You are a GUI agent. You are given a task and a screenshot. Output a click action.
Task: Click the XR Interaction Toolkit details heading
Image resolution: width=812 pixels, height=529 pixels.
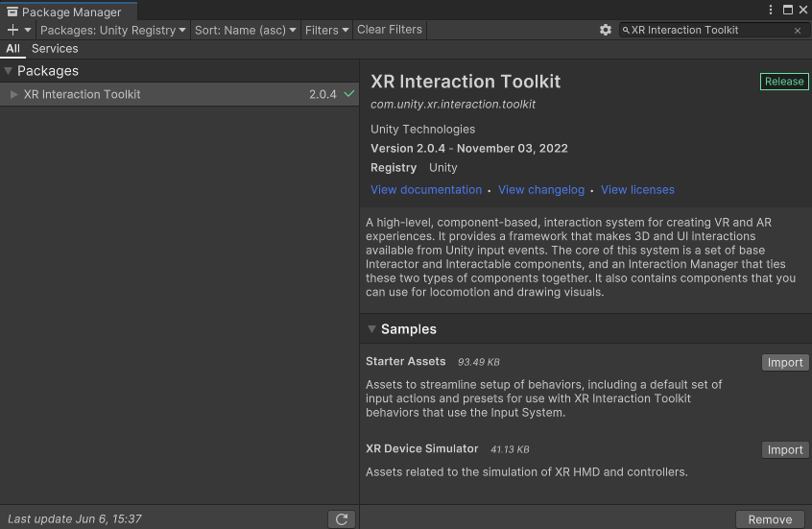pyautogui.click(x=466, y=82)
